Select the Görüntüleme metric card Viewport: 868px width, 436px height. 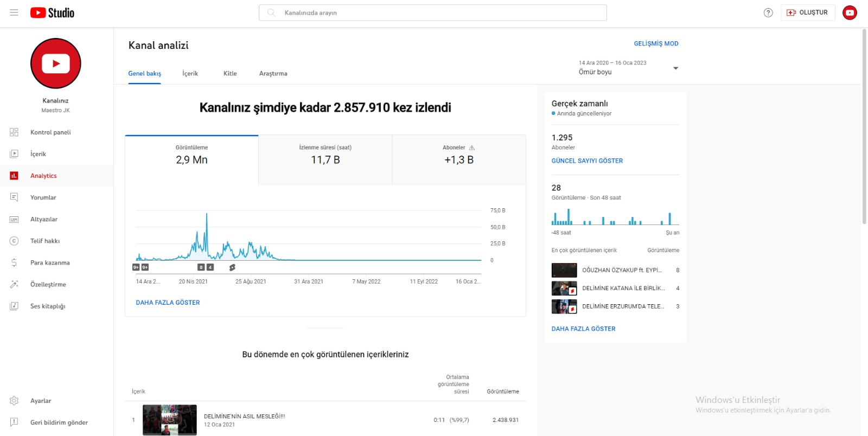pos(192,160)
